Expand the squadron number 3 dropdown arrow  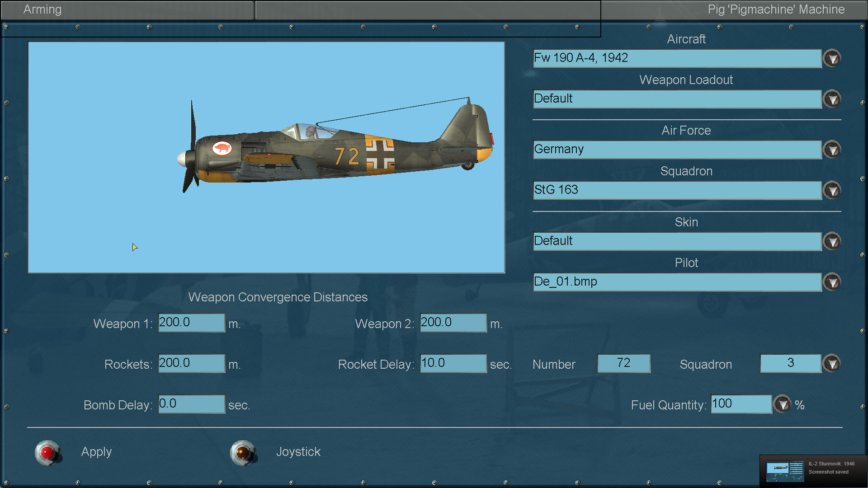coord(832,363)
